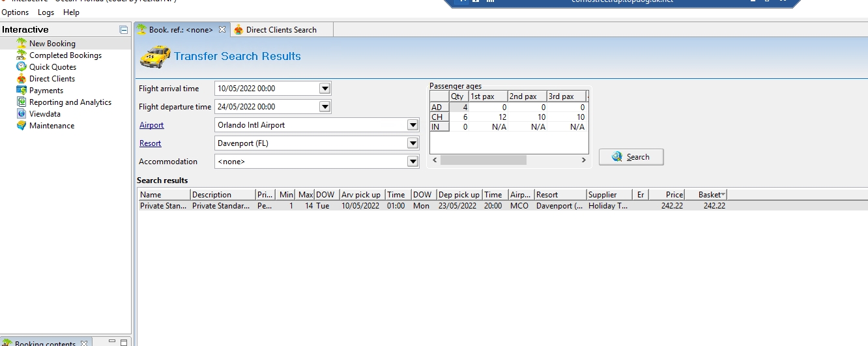The image size is (868, 346).
Task: Click the palm icon on Book. ref. tab
Action: pos(142,29)
